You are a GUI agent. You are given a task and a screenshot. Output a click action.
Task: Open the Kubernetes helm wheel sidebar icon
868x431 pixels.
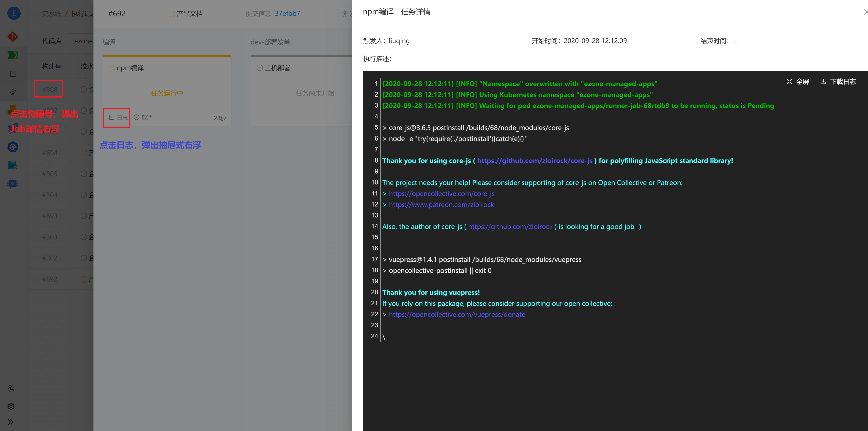click(x=13, y=147)
